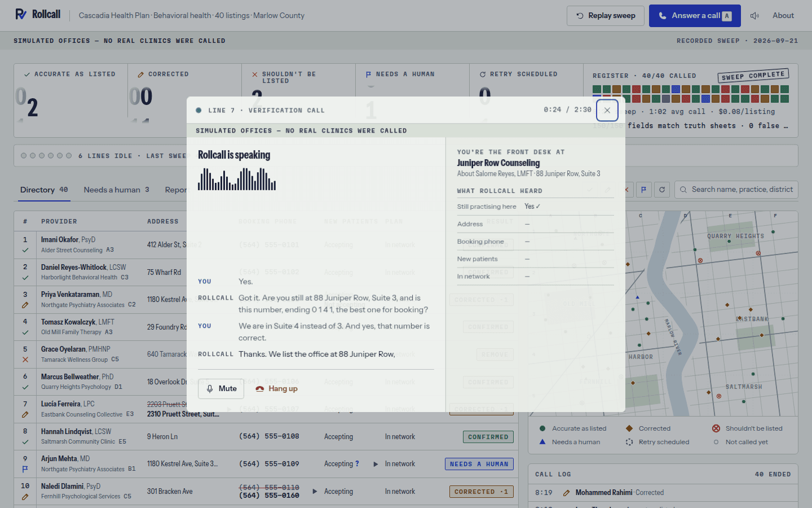The width and height of the screenshot is (812, 508).
Task: Select provider name Tomasz Kowalczyk
Action: [68, 322]
